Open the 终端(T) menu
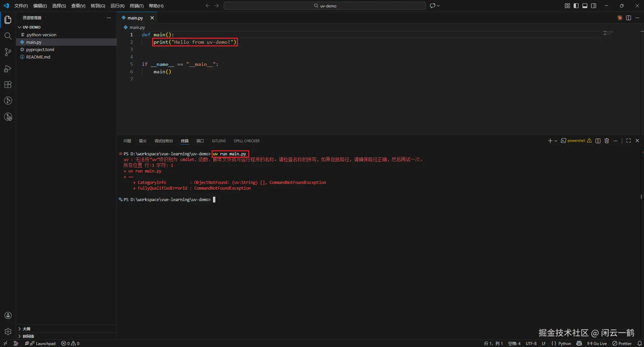Image resolution: width=644 pixels, height=347 pixels. 136,6
